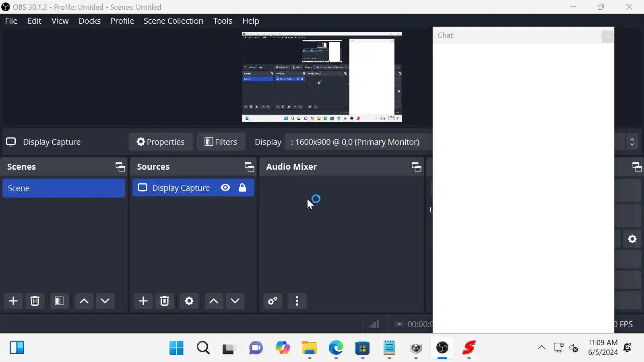Open Copilot from taskbar
644x362 pixels.
pos(283,348)
